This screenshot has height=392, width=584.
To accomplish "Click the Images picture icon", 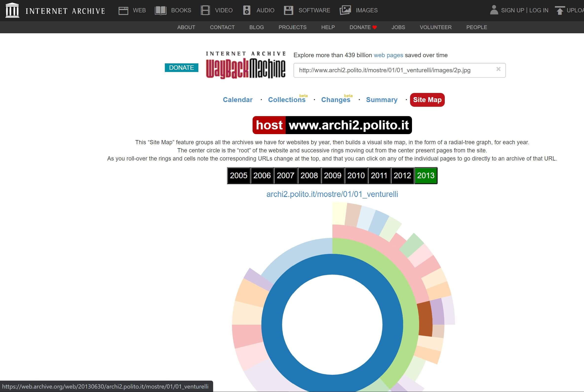I will (345, 11).
